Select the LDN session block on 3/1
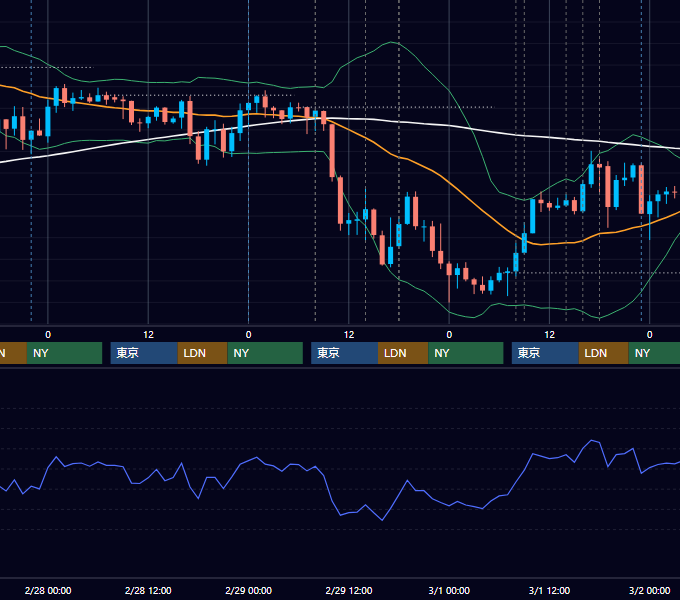This screenshot has width=680, height=600. pos(604,353)
